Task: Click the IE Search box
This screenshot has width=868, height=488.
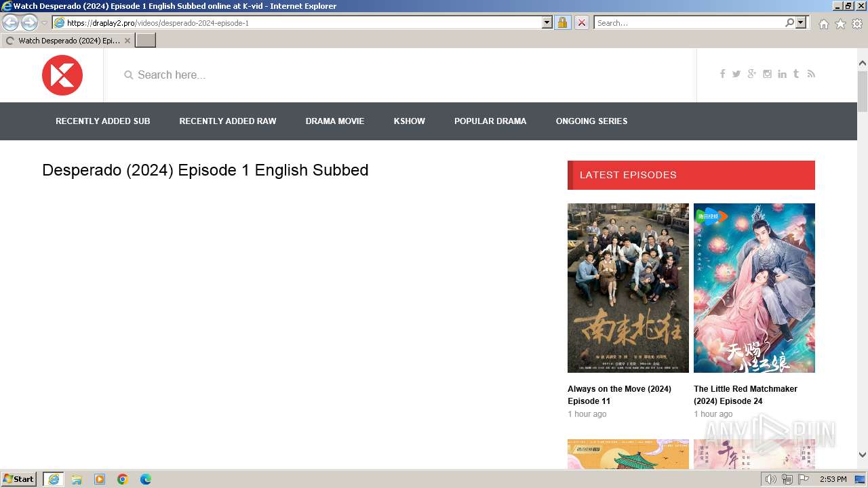Action: pyautogui.click(x=690, y=23)
